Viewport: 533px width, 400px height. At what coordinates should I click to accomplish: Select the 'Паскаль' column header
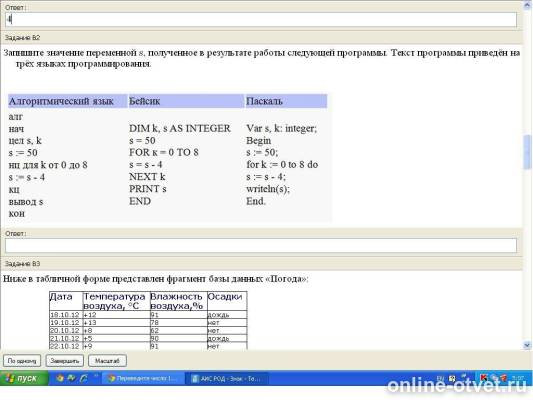(x=286, y=101)
